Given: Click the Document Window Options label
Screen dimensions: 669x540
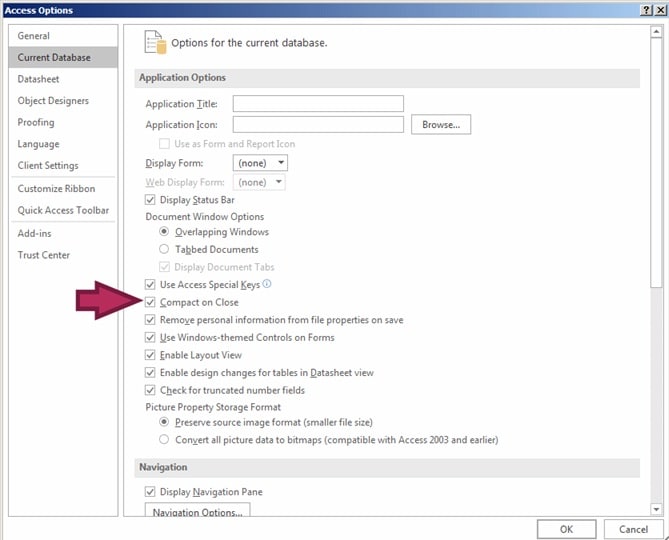Looking at the screenshot, I should pos(205,217).
